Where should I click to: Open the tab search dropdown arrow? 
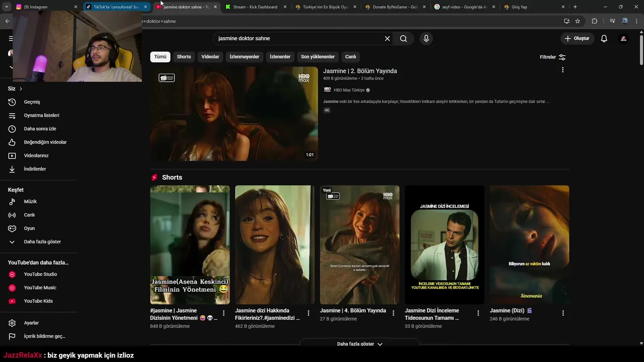point(7,7)
